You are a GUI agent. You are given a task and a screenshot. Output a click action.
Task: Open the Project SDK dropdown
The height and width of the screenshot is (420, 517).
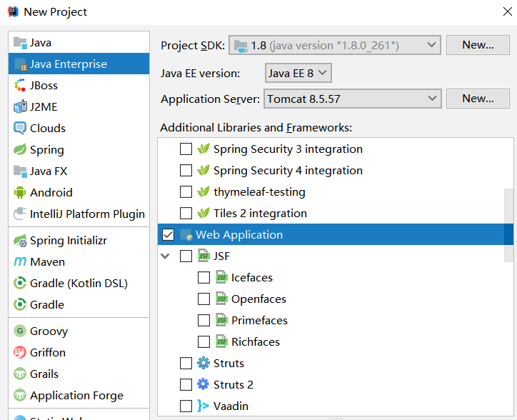click(x=335, y=45)
